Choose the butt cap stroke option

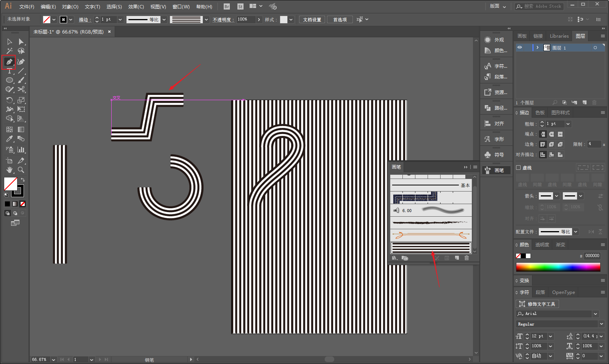click(x=543, y=134)
